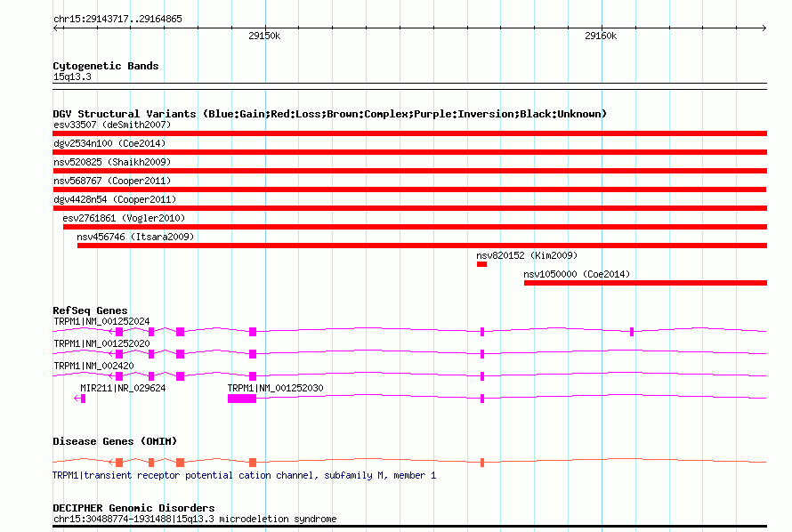This screenshot has width=792, height=532.
Task: Open the Disease Genes (OMIM) track title
Action: click(115, 441)
